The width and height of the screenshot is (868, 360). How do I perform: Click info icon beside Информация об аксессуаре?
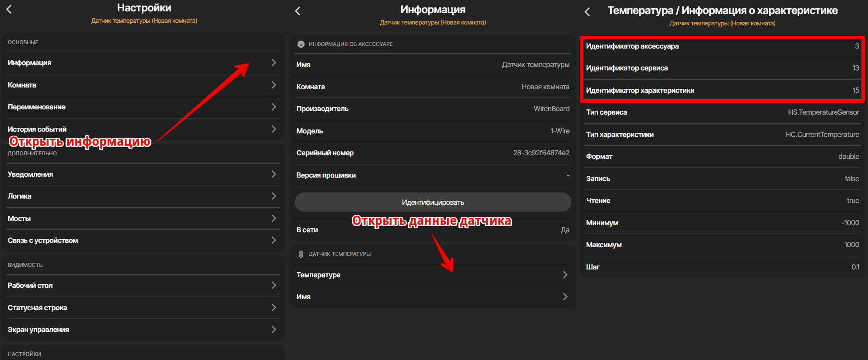pos(301,44)
